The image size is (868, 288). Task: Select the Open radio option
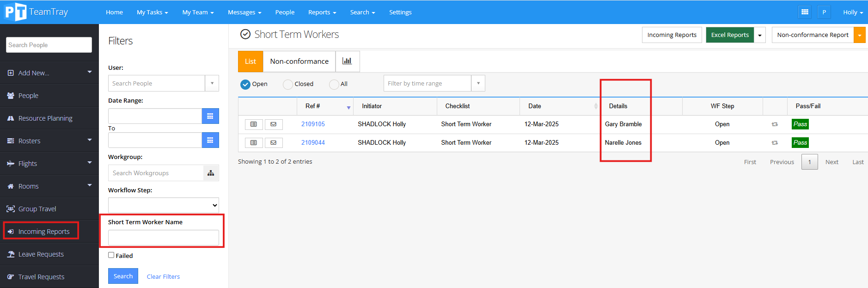[245, 84]
